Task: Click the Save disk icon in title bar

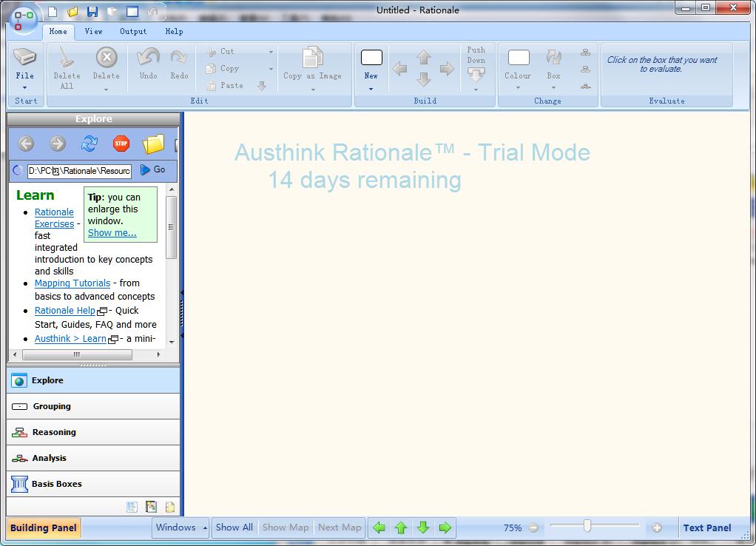Action: (92, 11)
